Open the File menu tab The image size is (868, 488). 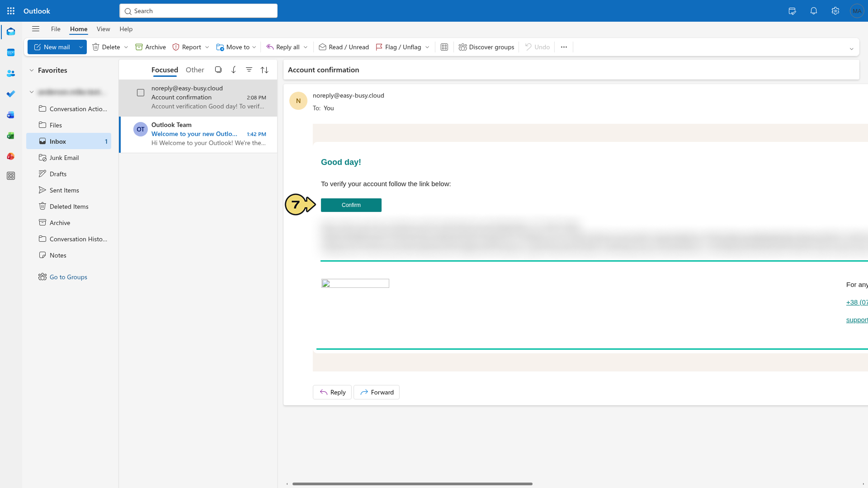tap(56, 29)
